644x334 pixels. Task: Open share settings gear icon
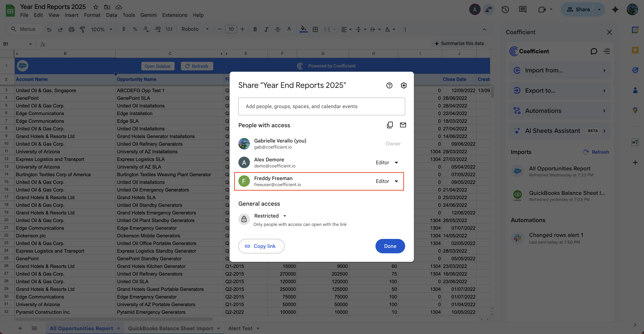pos(404,85)
